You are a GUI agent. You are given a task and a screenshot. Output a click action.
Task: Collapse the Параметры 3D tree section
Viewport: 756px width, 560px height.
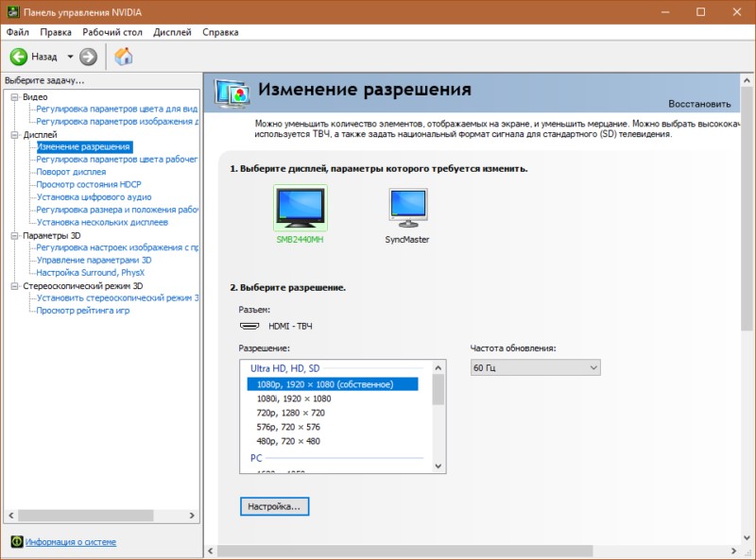(x=14, y=235)
